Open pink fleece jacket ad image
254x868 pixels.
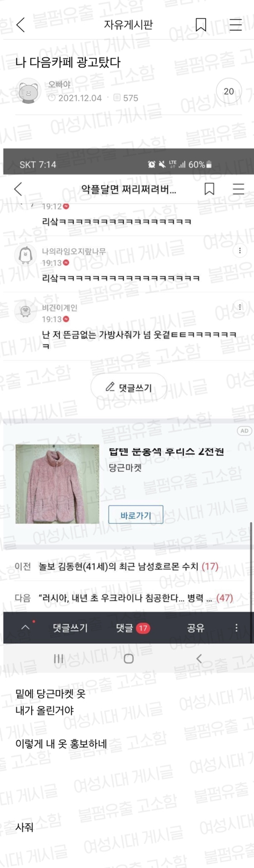(x=57, y=484)
